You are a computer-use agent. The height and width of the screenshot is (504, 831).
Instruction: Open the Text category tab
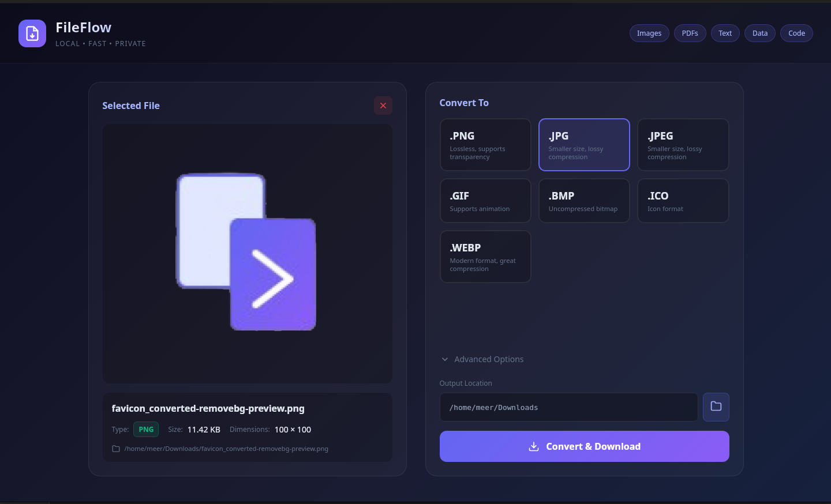[x=725, y=33]
